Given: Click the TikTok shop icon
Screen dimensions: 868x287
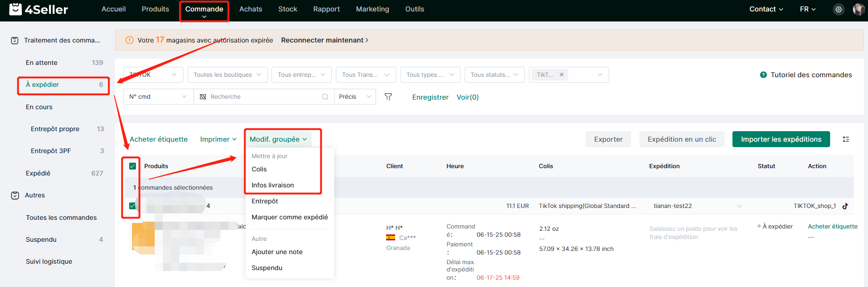Looking at the screenshot, I should 845,206.
